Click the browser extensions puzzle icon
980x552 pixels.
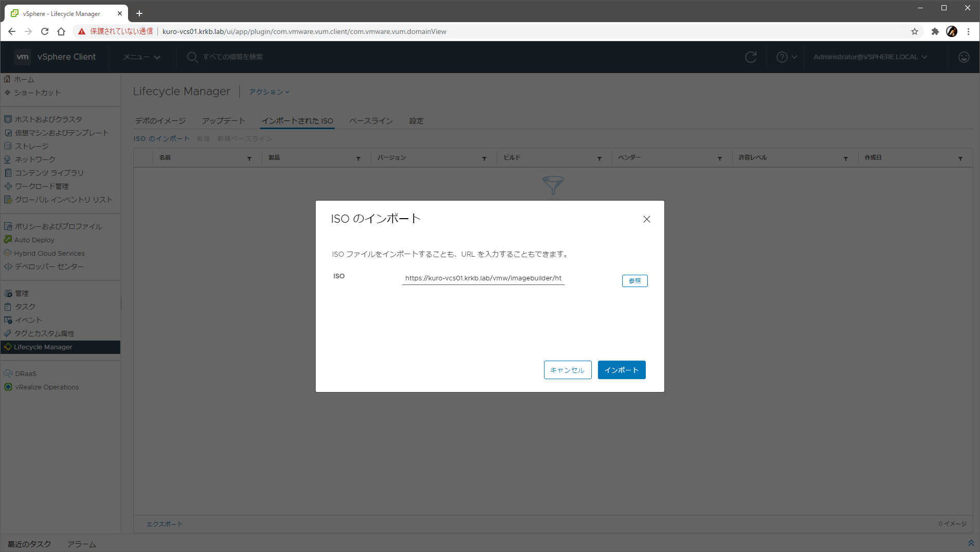(x=935, y=31)
